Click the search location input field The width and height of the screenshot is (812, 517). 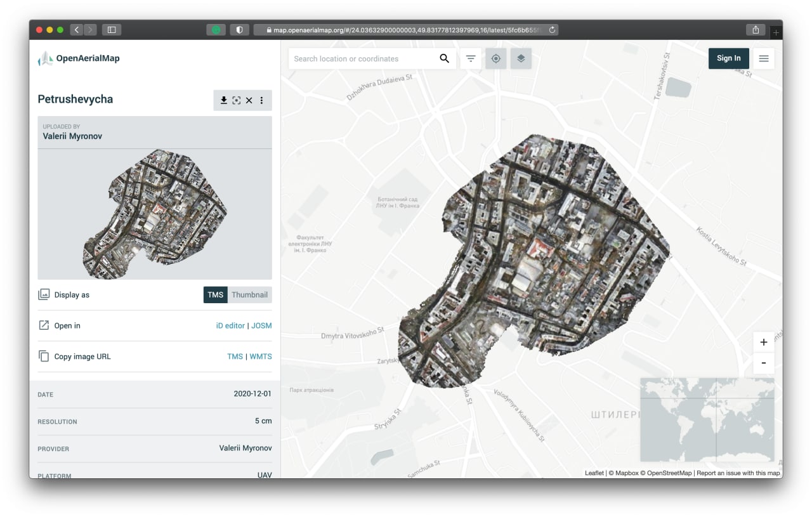coord(363,58)
